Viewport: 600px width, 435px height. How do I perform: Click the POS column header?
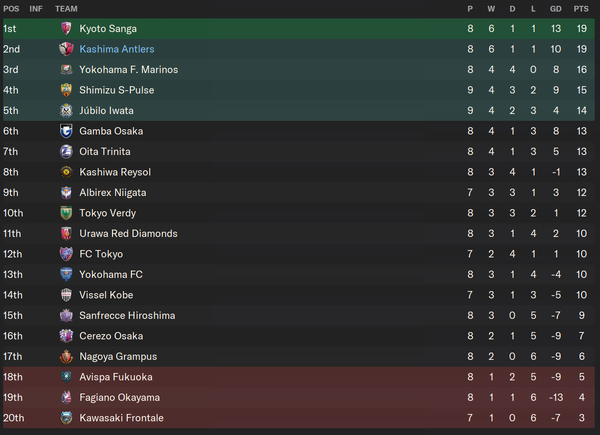[x=11, y=9]
